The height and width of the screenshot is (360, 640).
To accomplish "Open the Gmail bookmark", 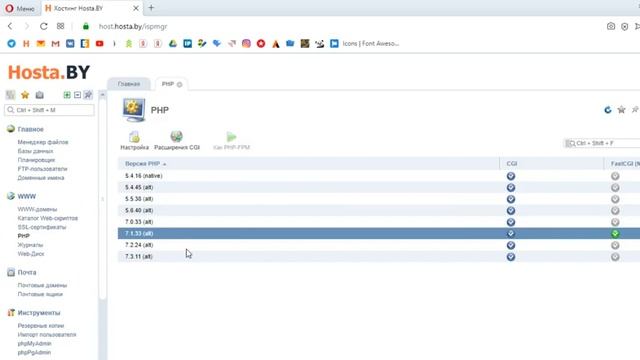I will 56,44.
